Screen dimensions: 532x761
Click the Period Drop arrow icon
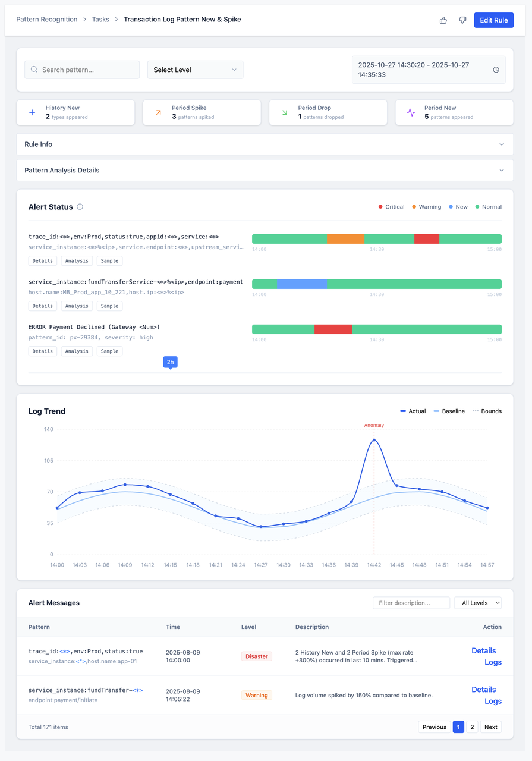(284, 112)
